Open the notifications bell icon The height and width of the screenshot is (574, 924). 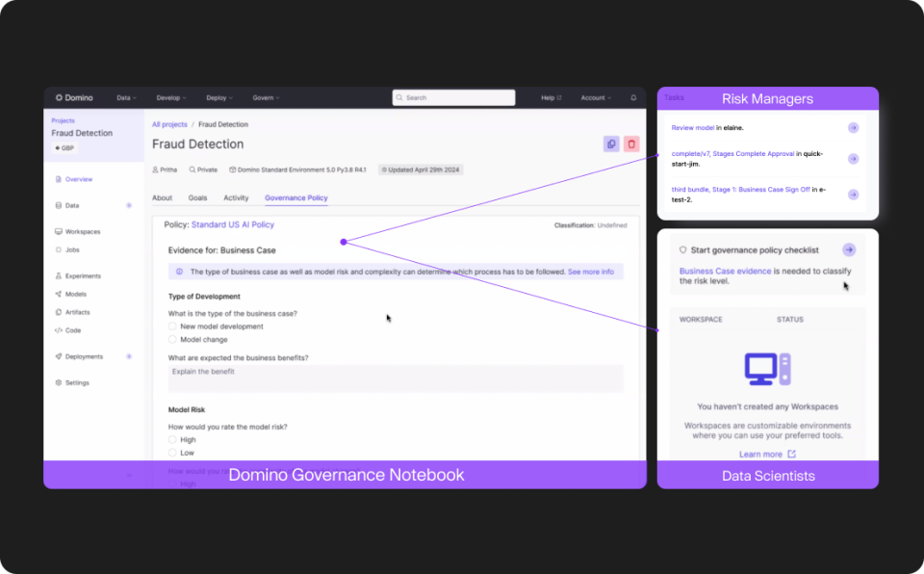click(633, 98)
